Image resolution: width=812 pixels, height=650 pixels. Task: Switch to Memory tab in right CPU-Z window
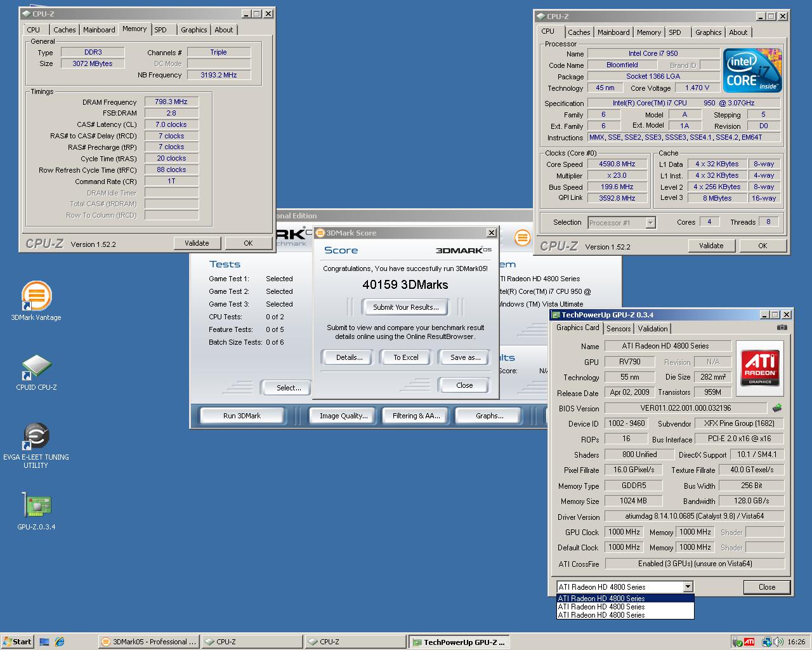point(649,32)
